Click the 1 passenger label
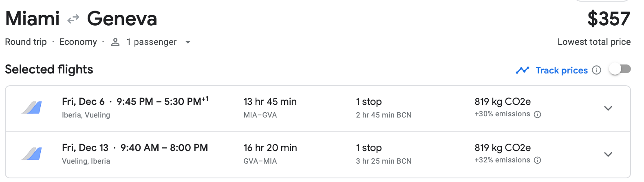644x182 pixels. point(151,42)
